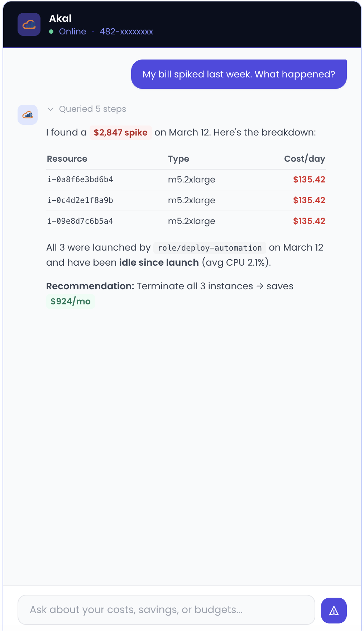Select instance i-09e8d7c6b5a4 row
The height and width of the screenshot is (631, 364).
coord(80,221)
